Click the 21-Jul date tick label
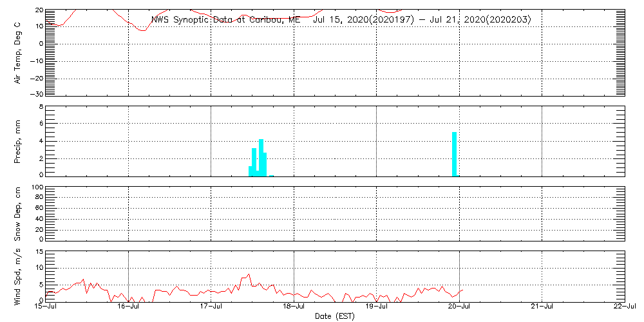 542,307
